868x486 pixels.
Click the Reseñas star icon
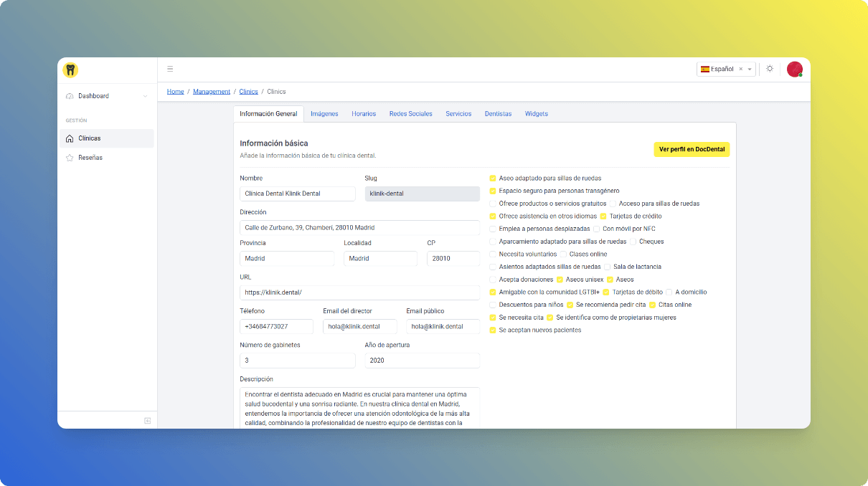tap(70, 158)
